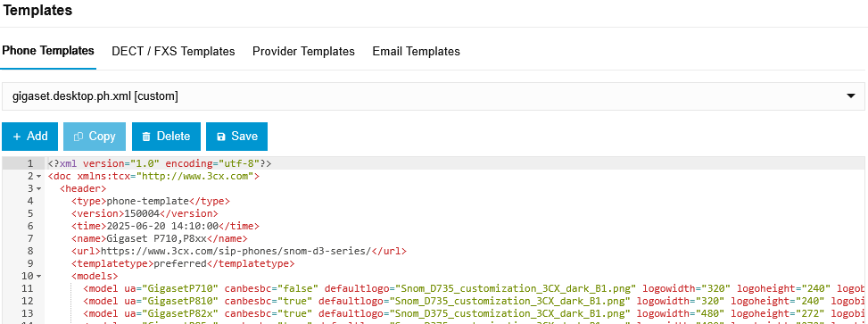
Task: Open the DECT / FXS Templates tab
Action: tap(173, 52)
